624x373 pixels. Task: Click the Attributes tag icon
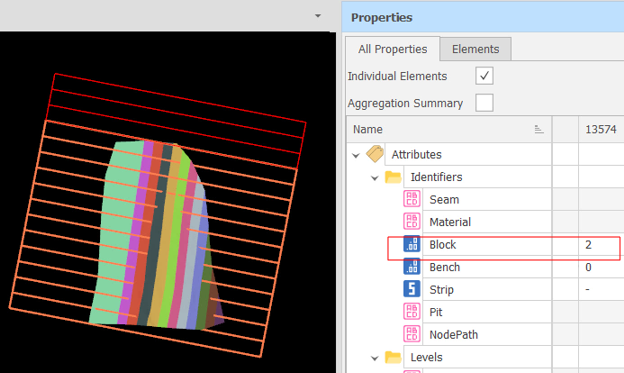pyautogui.click(x=374, y=154)
